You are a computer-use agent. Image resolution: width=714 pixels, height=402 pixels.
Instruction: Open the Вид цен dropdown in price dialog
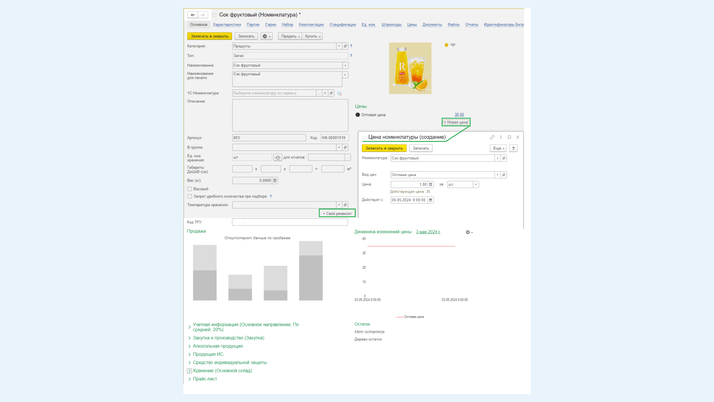point(497,175)
